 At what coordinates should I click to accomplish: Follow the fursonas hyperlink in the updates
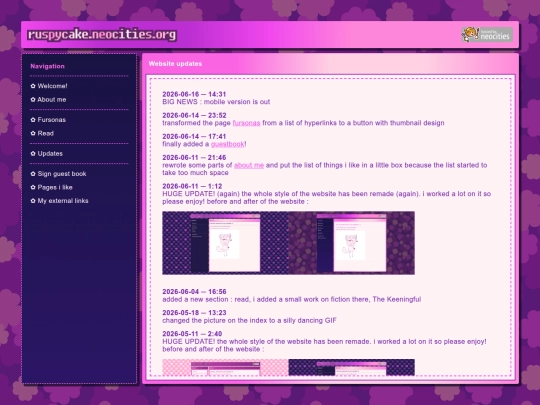246,123
